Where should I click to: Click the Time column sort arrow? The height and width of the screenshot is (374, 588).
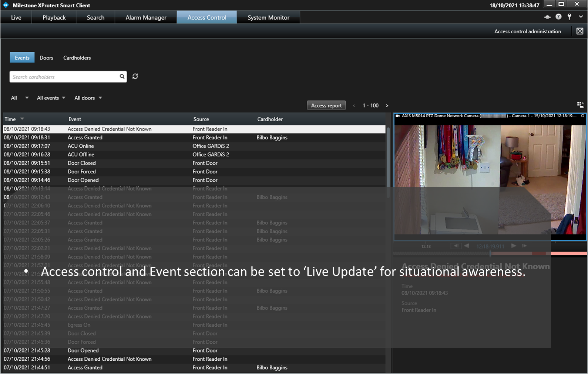coord(22,119)
